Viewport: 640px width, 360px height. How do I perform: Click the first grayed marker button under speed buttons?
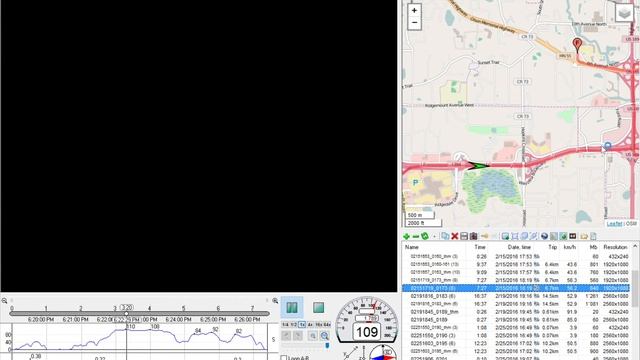click(286, 336)
